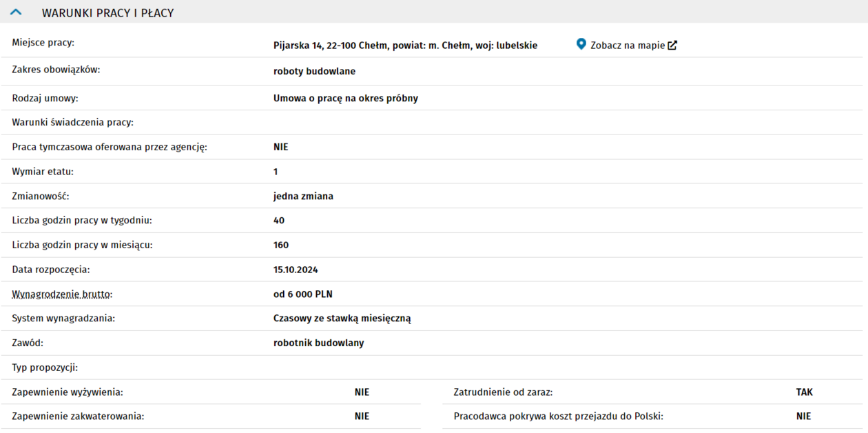Click the Miejsce pracy label

click(43, 43)
